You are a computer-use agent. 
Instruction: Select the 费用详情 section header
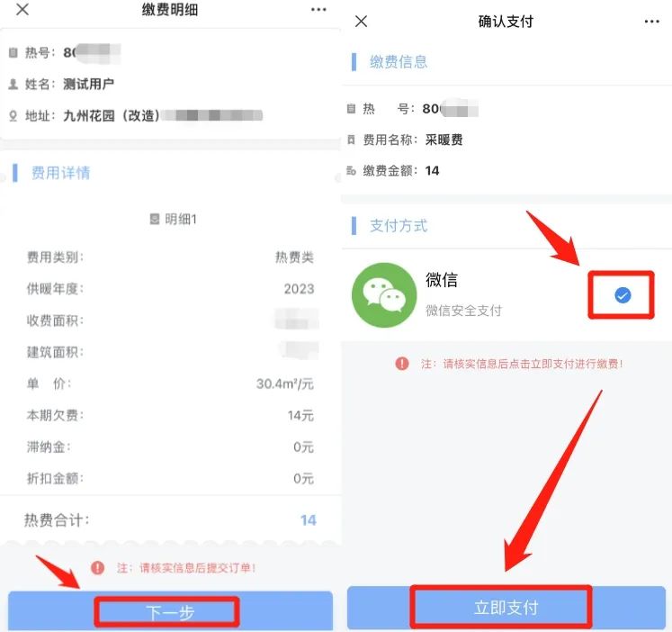tap(61, 173)
